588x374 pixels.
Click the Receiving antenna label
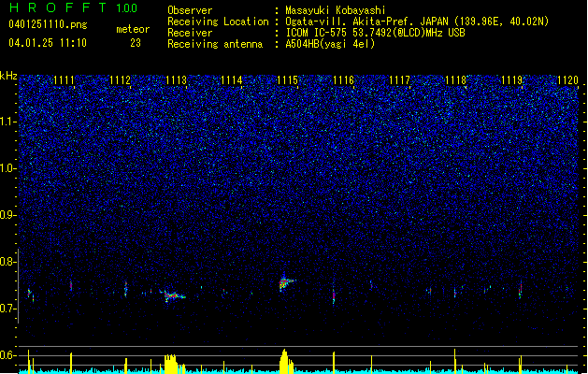click(x=215, y=44)
